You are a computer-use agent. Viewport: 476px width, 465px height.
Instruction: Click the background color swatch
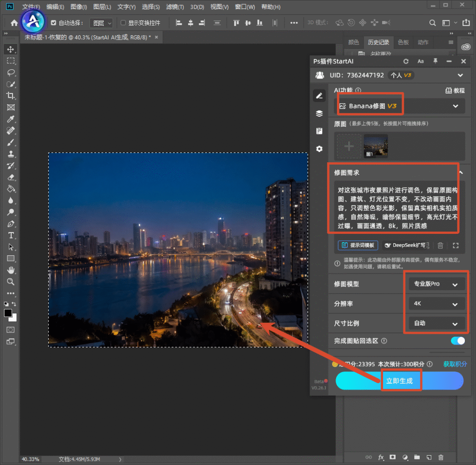coord(14,319)
